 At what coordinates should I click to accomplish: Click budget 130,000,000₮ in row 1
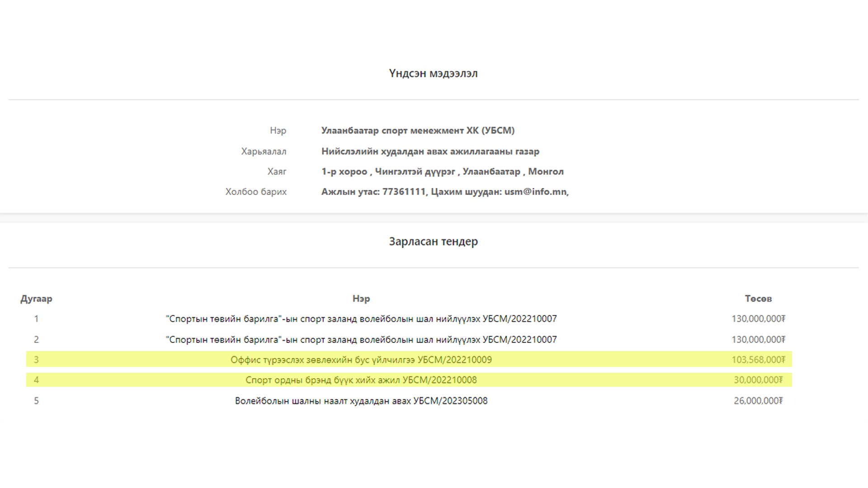(758, 319)
